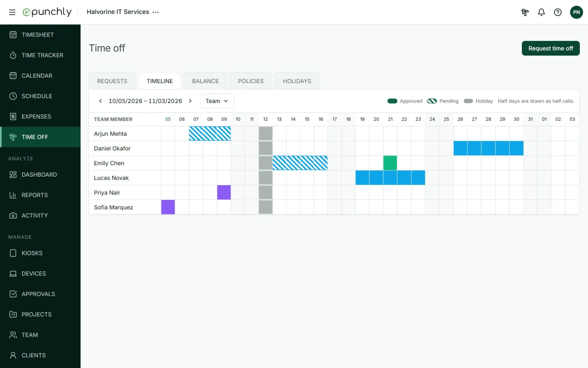Click Lucas Novak's blue time-off block

390,178
